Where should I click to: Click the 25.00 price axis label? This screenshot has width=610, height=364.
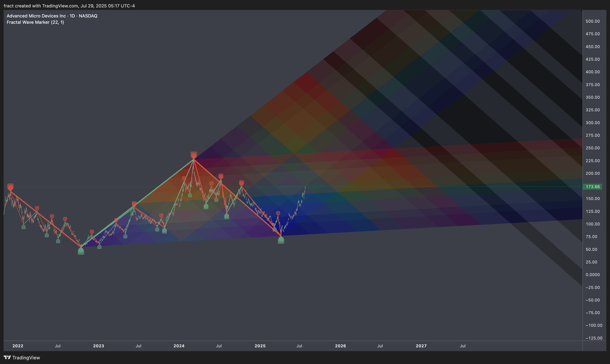tap(591, 262)
